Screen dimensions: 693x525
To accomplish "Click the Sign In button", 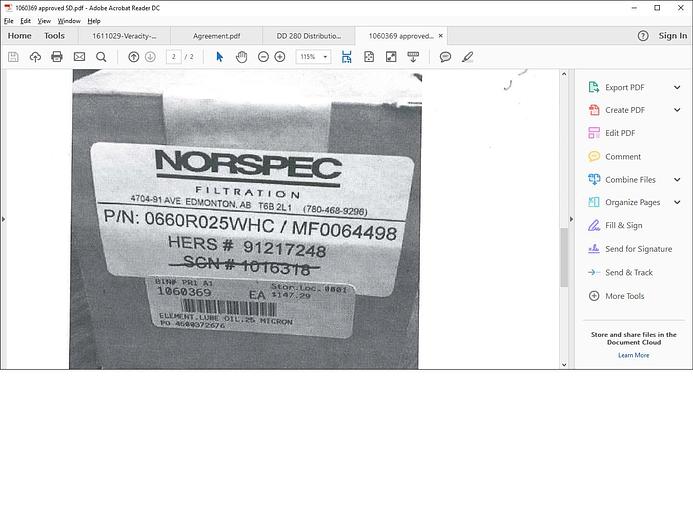I will tap(673, 36).
